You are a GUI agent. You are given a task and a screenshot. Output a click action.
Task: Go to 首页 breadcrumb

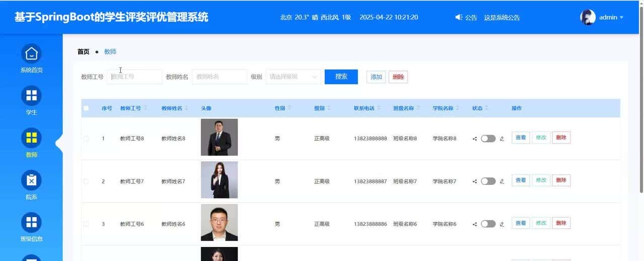84,51
